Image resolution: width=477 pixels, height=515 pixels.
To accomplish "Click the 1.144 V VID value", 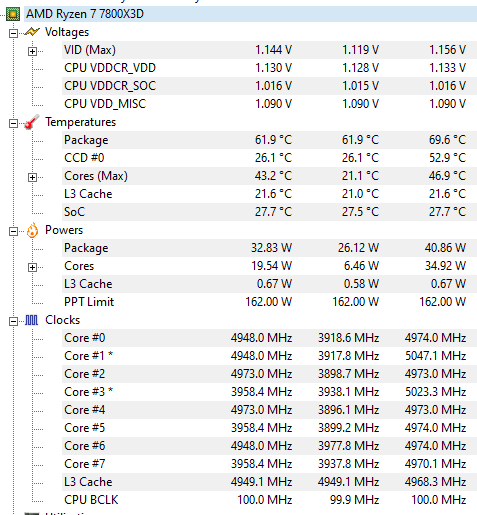I will (273, 50).
